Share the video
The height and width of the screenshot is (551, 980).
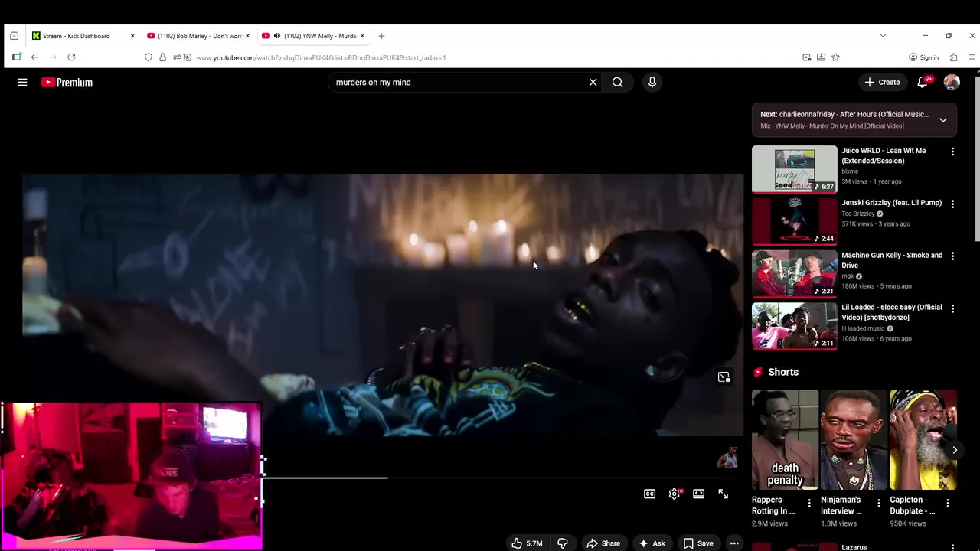pos(603,543)
